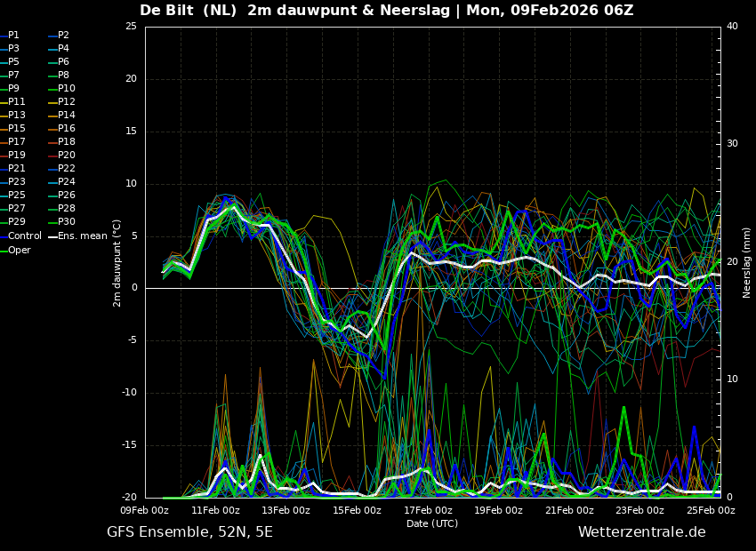The width and height of the screenshot is (756, 551).
Task: Click the 2m dauwpunt (°C) axis title
Action: pos(117,262)
